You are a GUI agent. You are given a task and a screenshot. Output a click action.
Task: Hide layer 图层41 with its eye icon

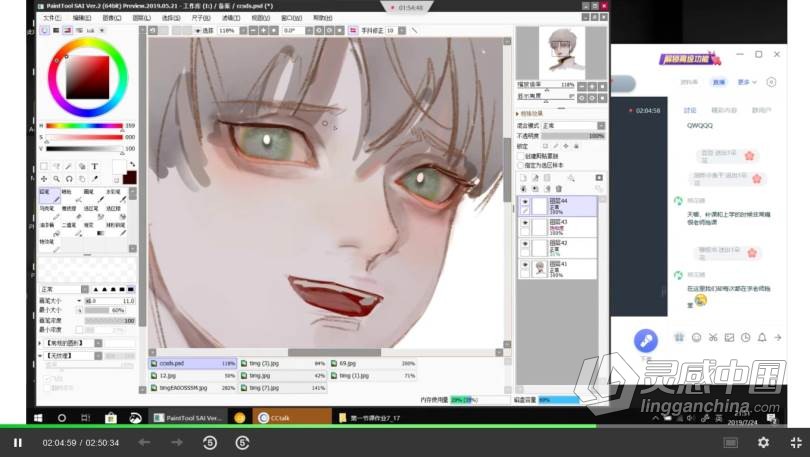tap(525, 265)
